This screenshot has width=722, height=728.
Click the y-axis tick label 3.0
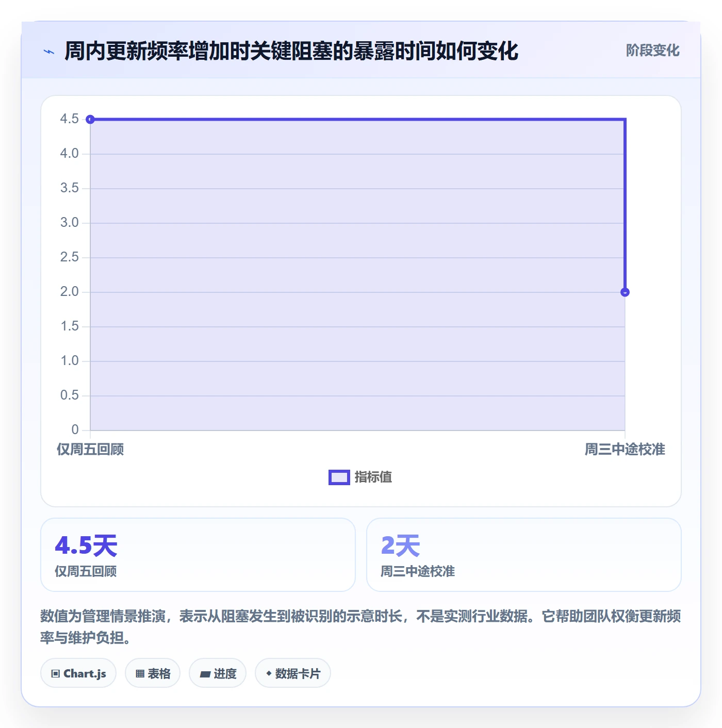point(70,223)
